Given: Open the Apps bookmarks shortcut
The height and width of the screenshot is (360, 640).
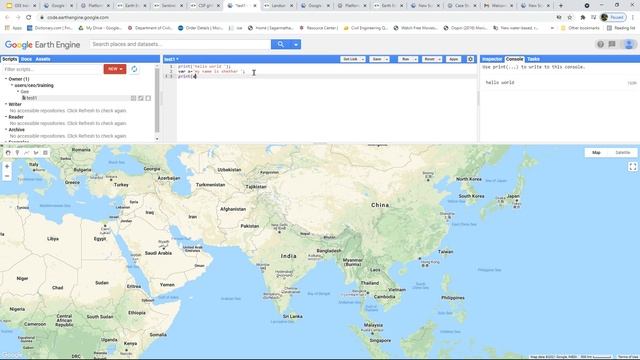Looking at the screenshot, I should tap(13, 28).
